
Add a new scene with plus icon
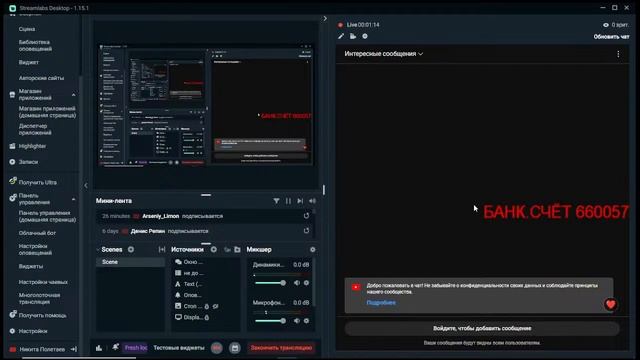pos(131,249)
